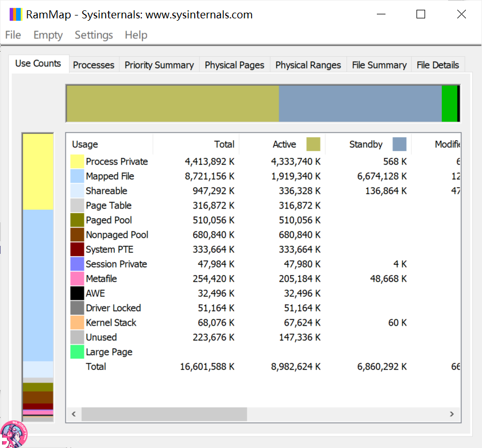482x448 pixels.
Task: Maximize the RamMap window
Action: click(421, 14)
